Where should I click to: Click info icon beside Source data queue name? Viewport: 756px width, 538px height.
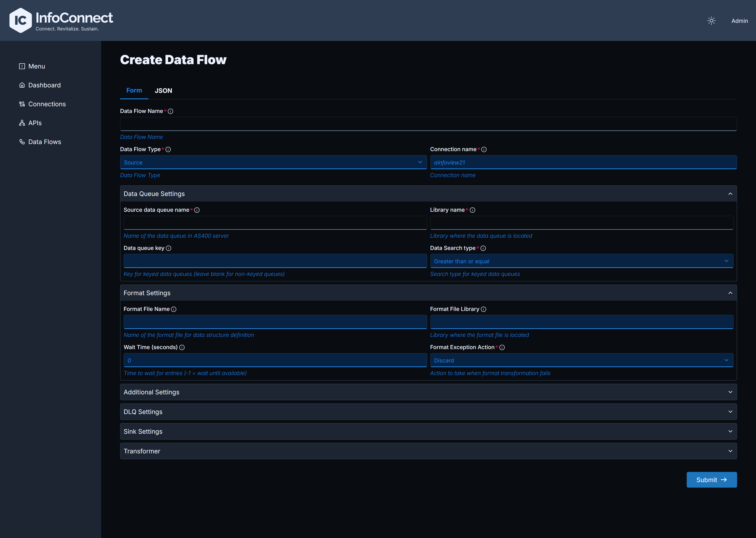(x=197, y=210)
